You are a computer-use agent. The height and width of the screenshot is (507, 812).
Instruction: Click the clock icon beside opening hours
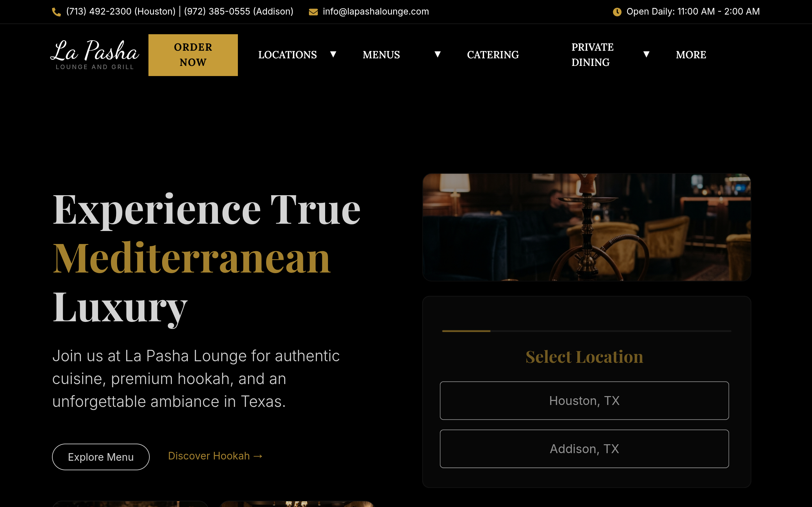coord(617,12)
